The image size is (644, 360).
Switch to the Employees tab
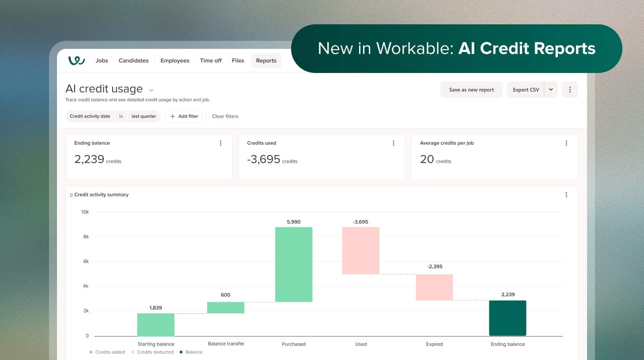(175, 61)
